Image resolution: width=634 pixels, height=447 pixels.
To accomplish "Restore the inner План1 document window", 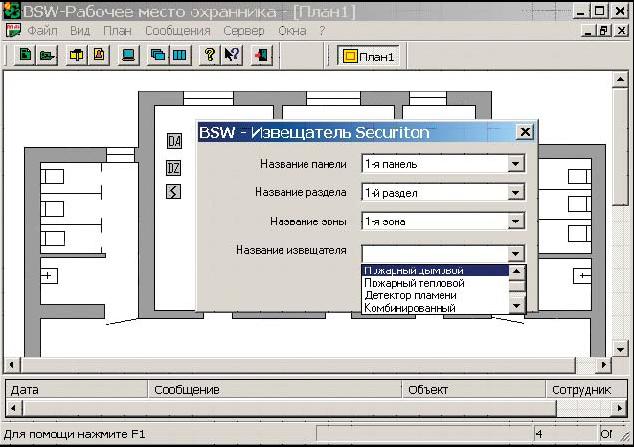I will tap(604, 30).
